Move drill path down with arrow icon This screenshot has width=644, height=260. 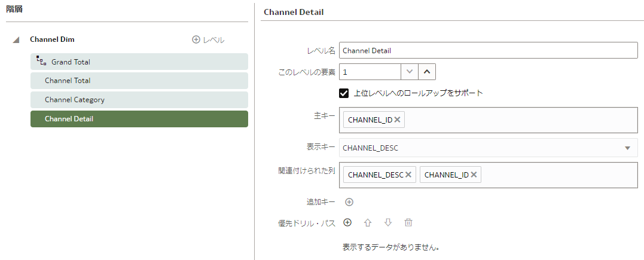coord(388,222)
